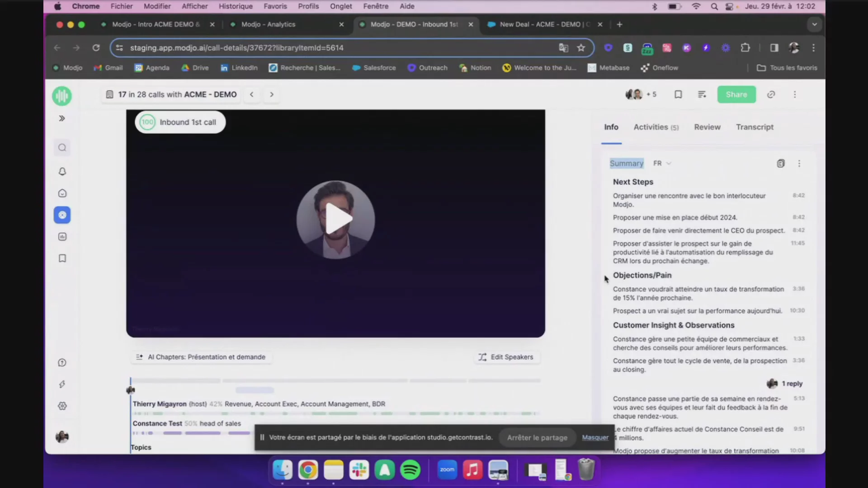The height and width of the screenshot is (488, 868).
Task: Switch to the Info tab
Action: click(611, 127)
